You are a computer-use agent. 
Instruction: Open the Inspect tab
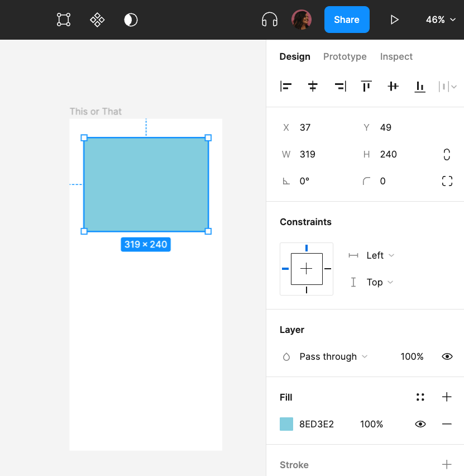coord(396,56)
